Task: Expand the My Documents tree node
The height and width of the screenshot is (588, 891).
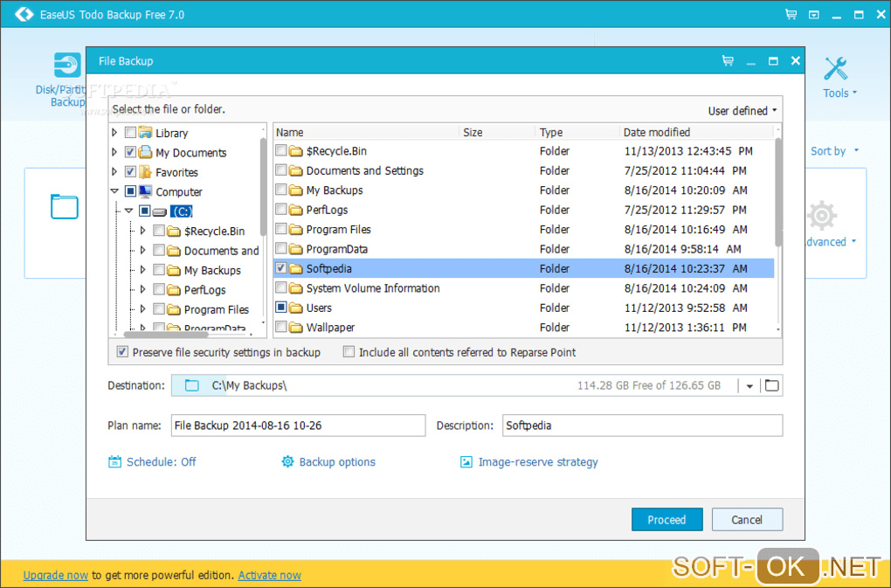Action: coord(114,152)
